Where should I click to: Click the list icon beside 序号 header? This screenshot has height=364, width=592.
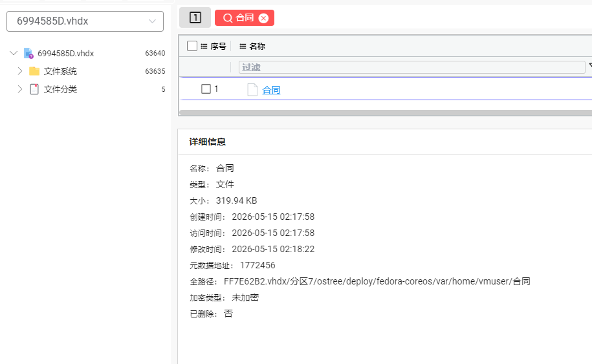click(204, 46)
